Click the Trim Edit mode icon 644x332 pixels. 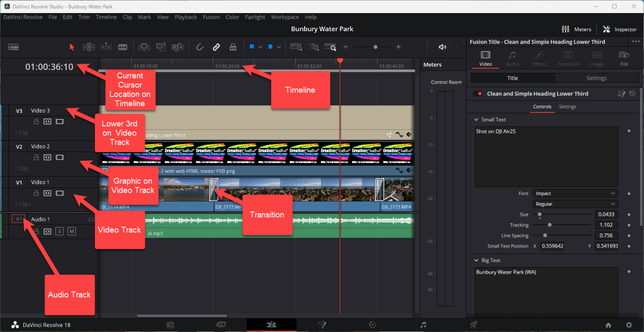89,47
